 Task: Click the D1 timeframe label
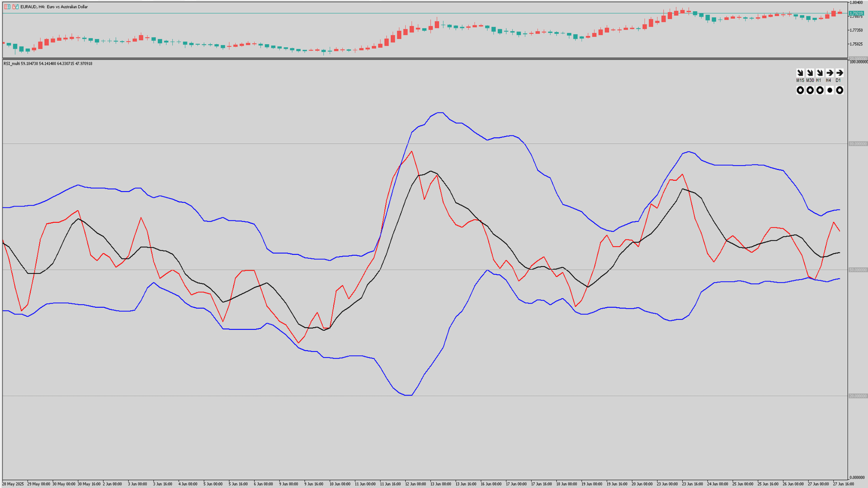[x=838, y=80]
